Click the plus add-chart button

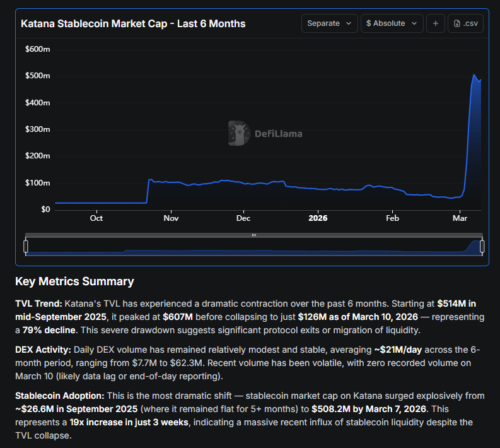click(x=436, y=23)
